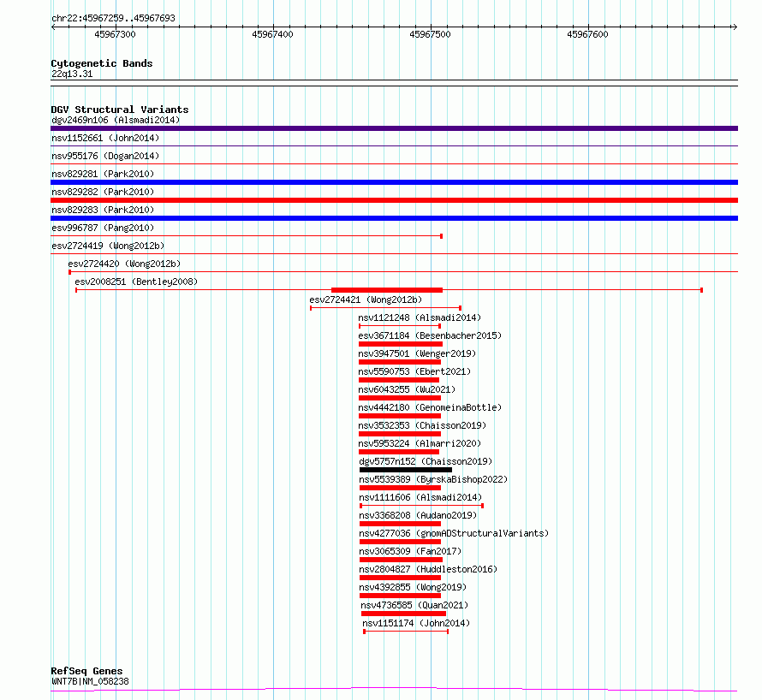Click the nsv5539389 (ByrskaBishop2022) label

click(x=433, y=479)
